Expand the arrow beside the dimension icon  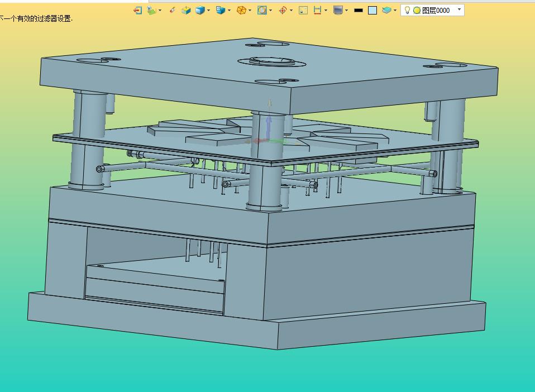click(x=326, y=10)
